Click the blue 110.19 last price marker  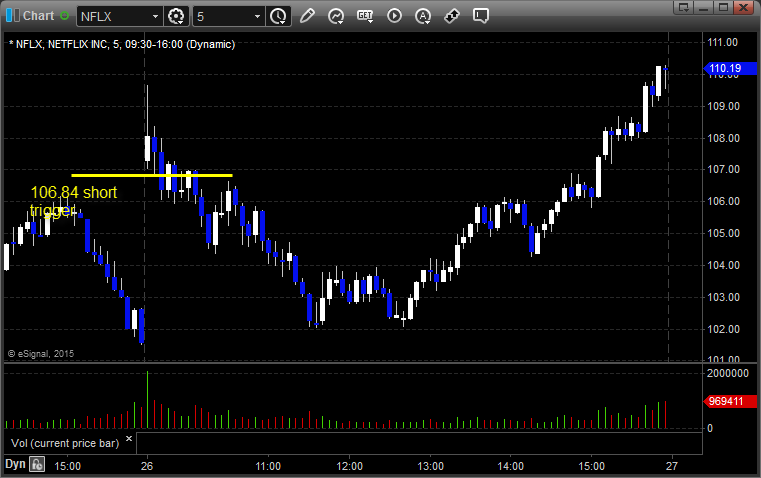coord(730,68)
